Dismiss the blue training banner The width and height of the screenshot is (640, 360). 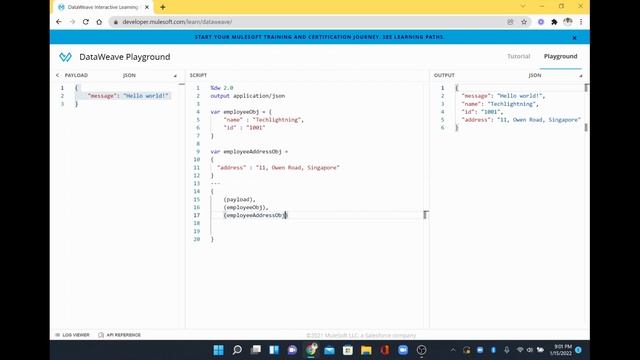(574, 38)
